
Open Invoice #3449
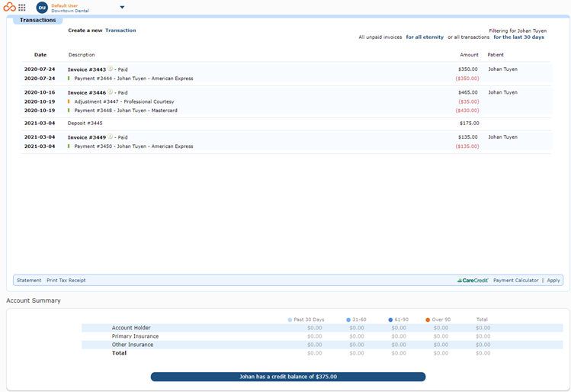[87, 137]
